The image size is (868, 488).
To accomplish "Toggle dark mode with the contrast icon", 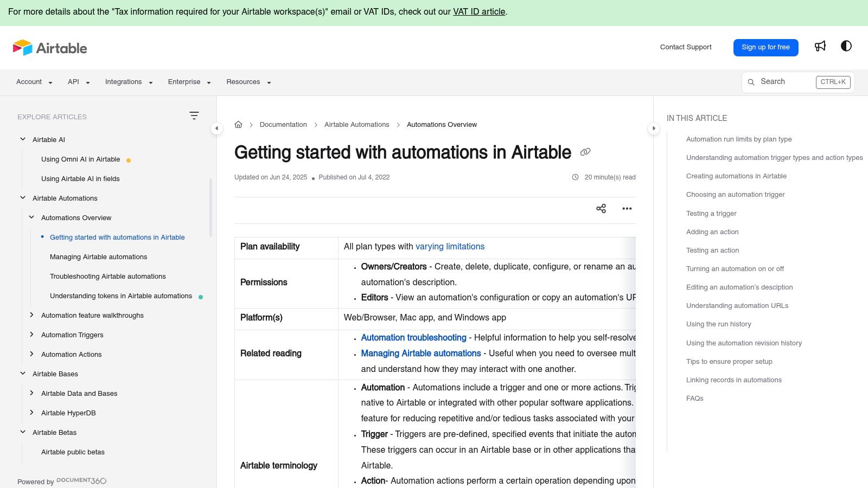I will [846, 47].
